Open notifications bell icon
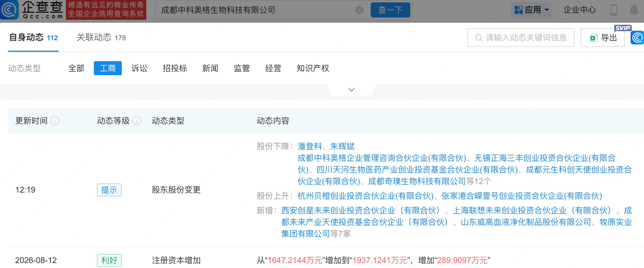This screenshot has height=268, width=644. click(x=634, y=10)
